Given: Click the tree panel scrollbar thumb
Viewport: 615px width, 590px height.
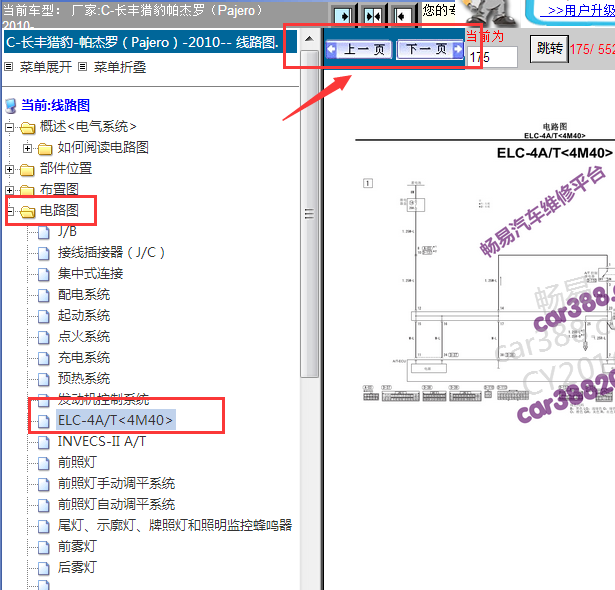Looking at the screenshot, I should (x=309, y=214).
